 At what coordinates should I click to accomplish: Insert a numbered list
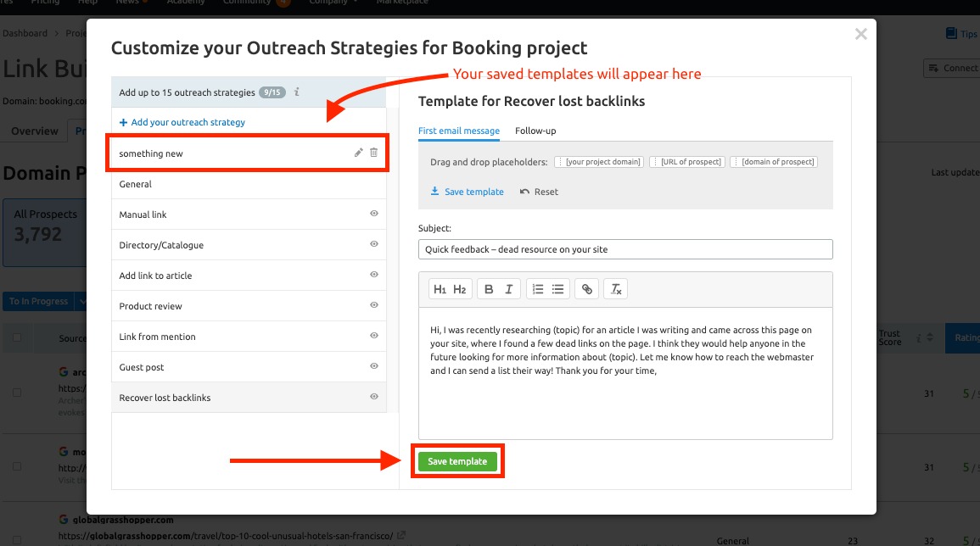coord(537,289)
